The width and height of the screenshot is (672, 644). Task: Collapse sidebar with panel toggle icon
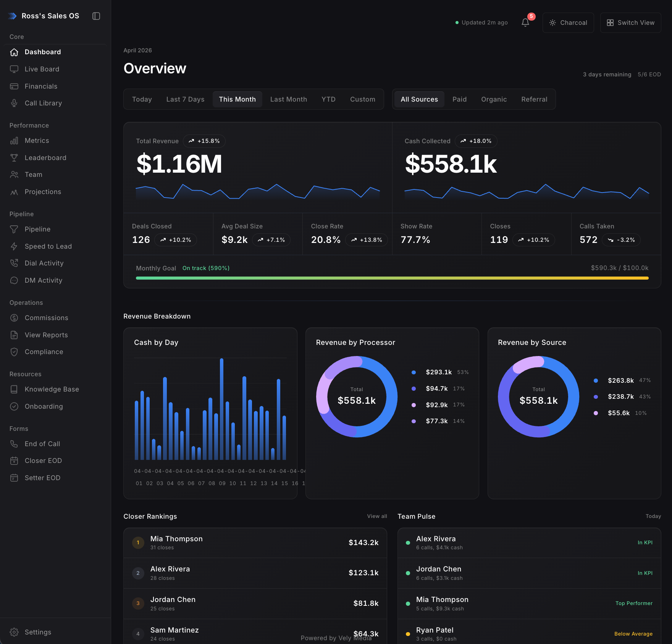pyautogui.click(x=96, y=16)
